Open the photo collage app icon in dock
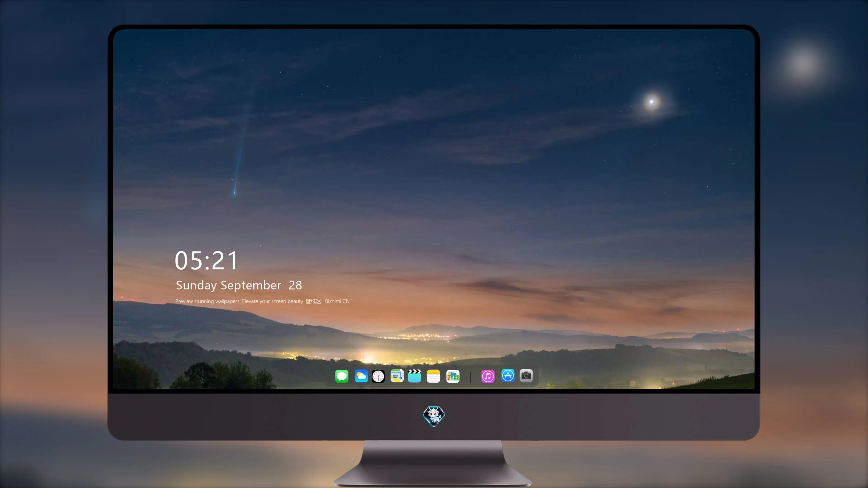The width and height of the screenshot is (868, 488). 453,376
